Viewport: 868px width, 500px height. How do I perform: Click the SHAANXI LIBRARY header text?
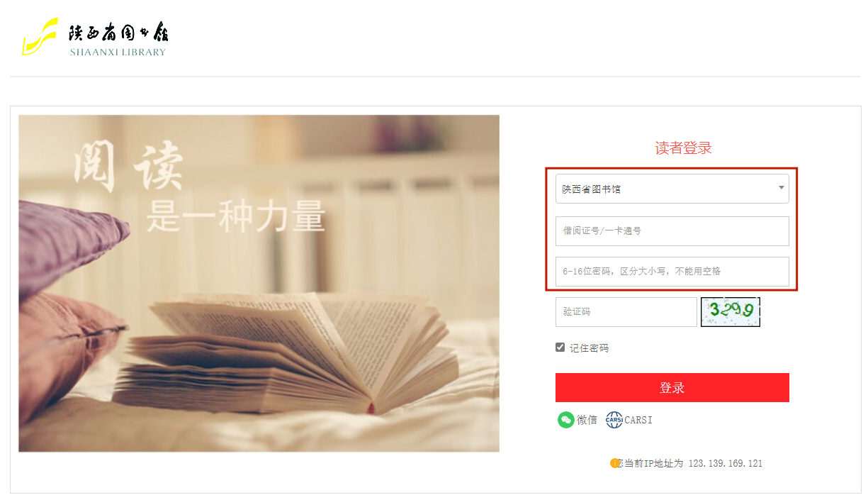point(118,52)
